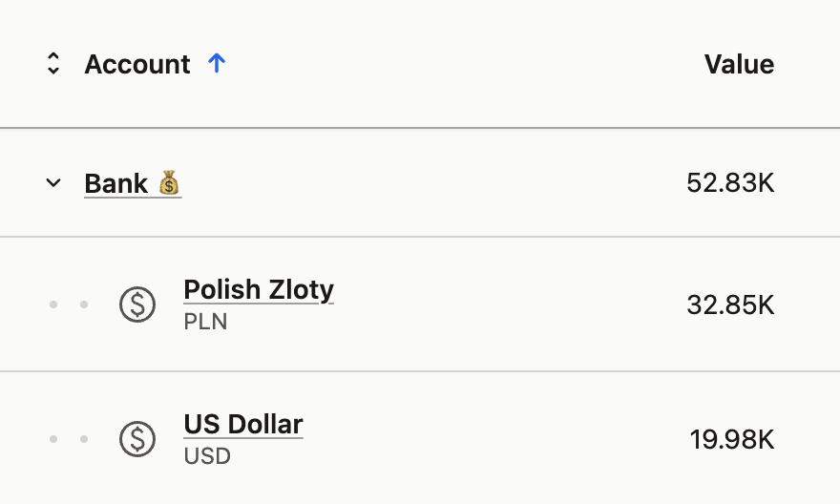
Task: Click the blue ascending sort arrow
Action: [217, 64]
